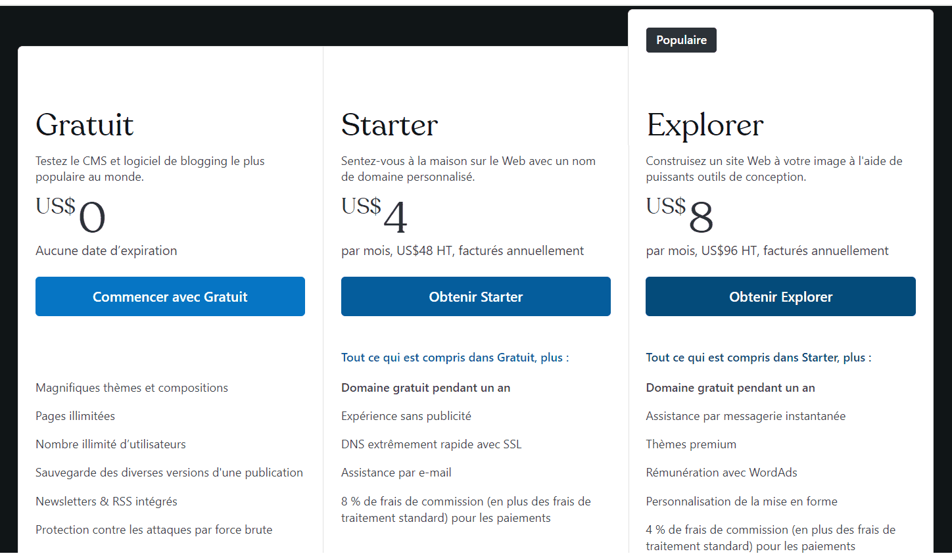Select the Starter plan heading
This screenshot has width=952, height=560.
(389, 125)
